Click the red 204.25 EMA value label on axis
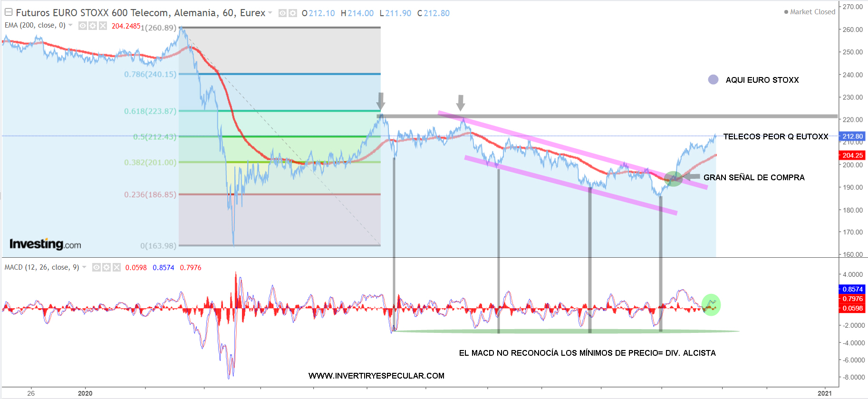 [x=852, y=155]
